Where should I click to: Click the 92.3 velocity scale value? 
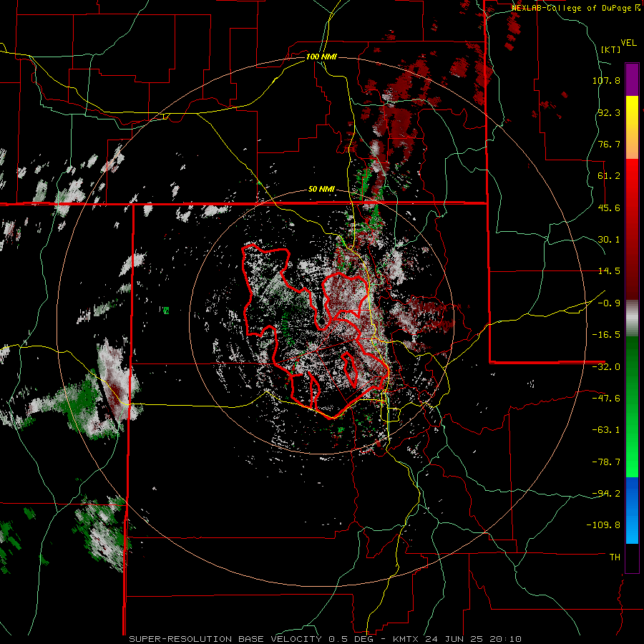[x=609, y=112]
